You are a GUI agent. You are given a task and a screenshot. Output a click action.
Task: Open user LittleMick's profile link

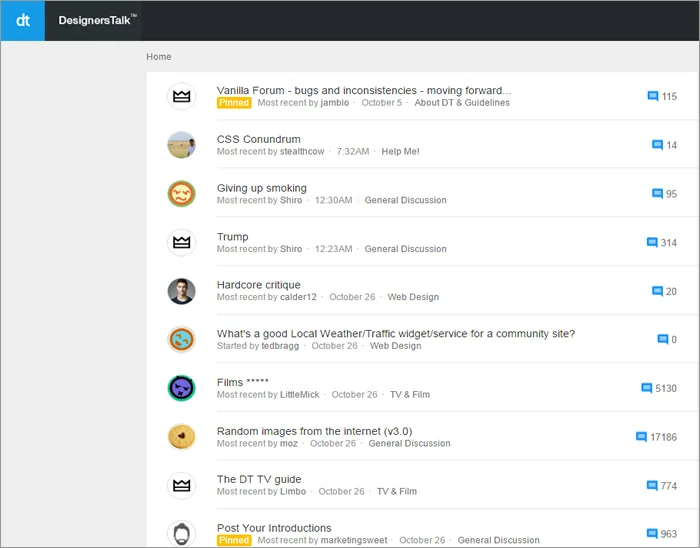coord(300,394)
